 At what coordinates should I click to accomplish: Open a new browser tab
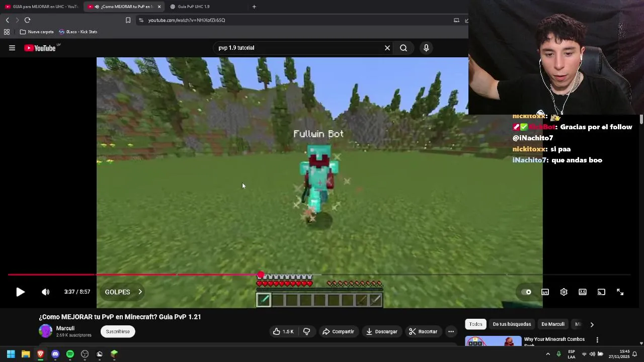click(254, 7)
